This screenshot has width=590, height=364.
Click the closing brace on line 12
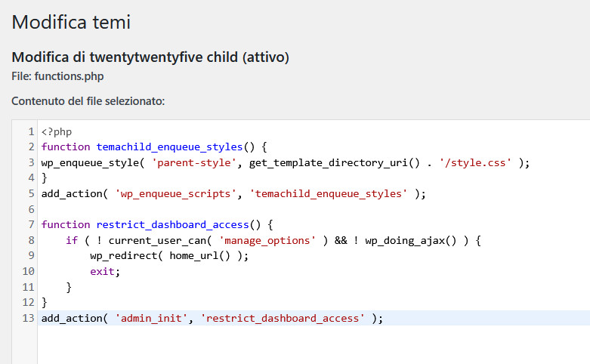[x=45, y=302]
